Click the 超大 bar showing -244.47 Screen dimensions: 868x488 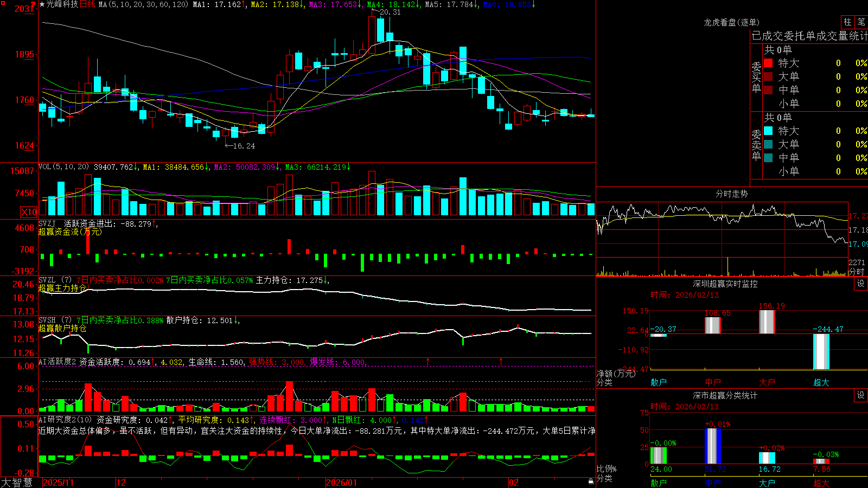click(x=821, y=351)
